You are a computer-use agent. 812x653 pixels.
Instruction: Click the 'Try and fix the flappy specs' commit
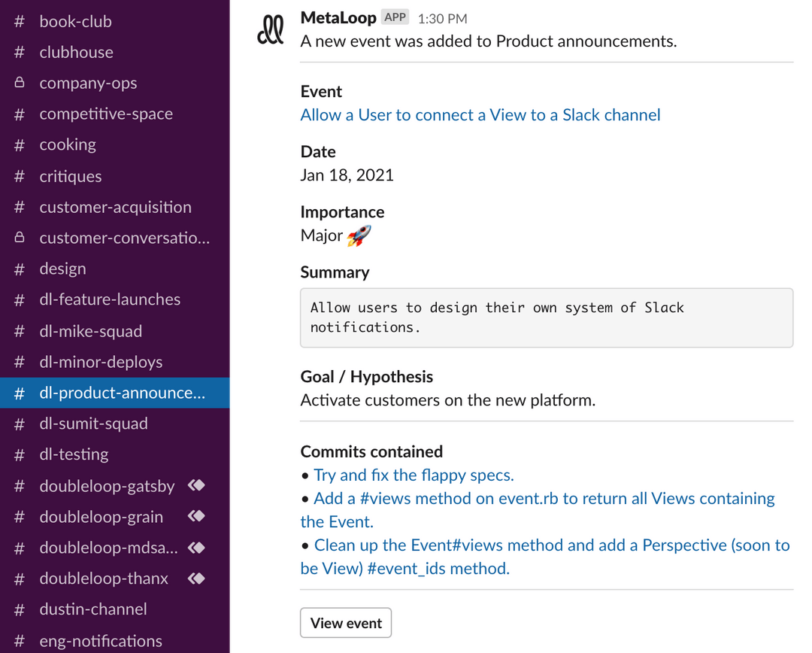(413, 475)
